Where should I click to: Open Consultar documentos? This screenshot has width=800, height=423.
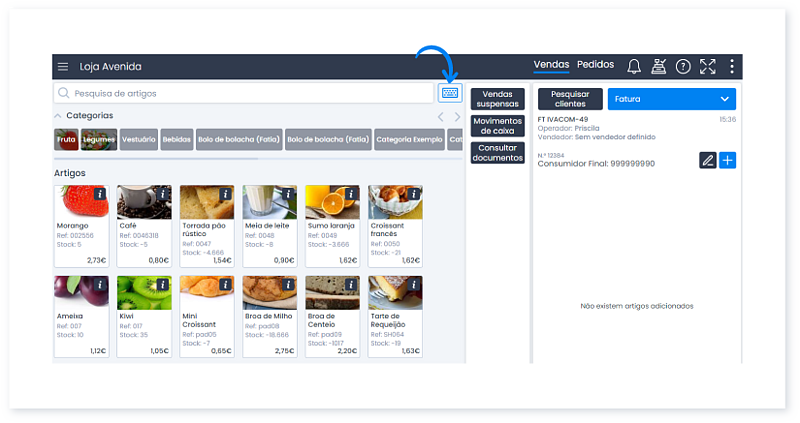pos(497,153)
